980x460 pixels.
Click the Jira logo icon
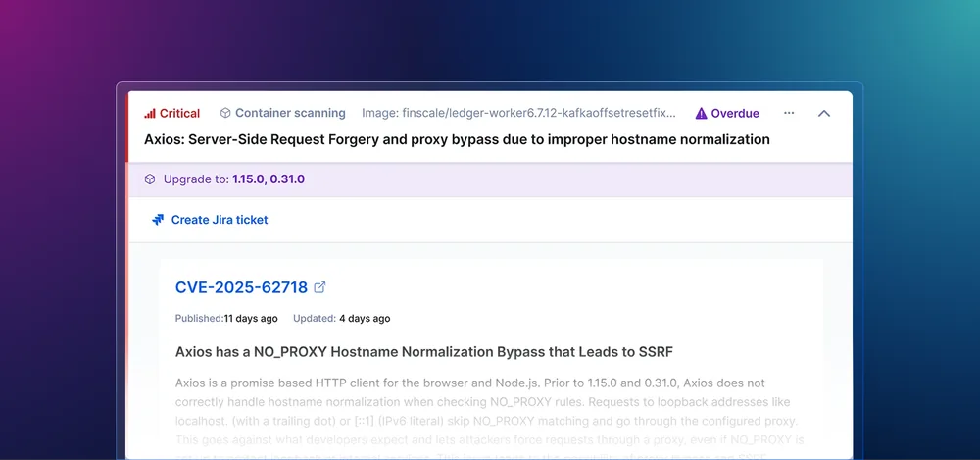(158, 220)
